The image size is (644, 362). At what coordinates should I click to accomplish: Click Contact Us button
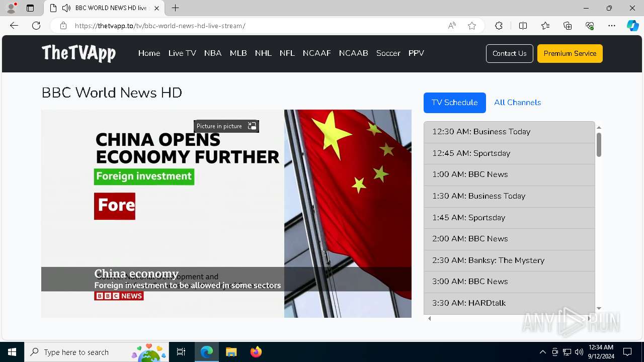pyautogui.click(x=510, y=53)
